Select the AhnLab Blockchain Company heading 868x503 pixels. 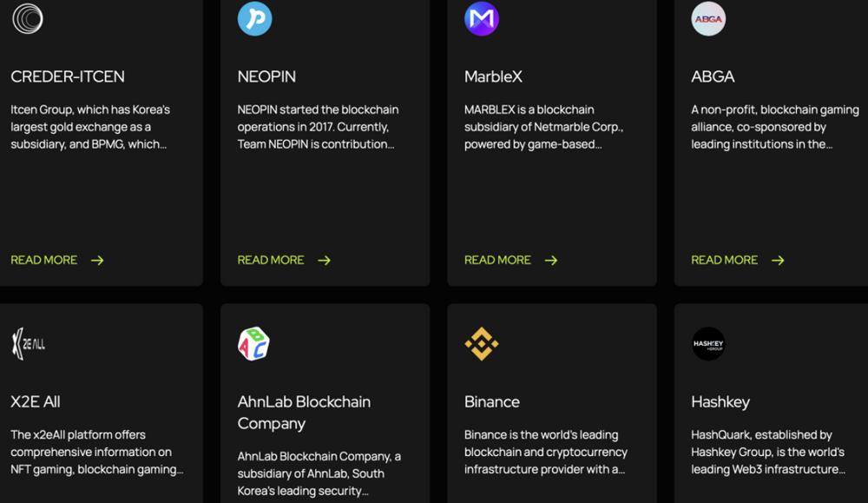point(304,412)
